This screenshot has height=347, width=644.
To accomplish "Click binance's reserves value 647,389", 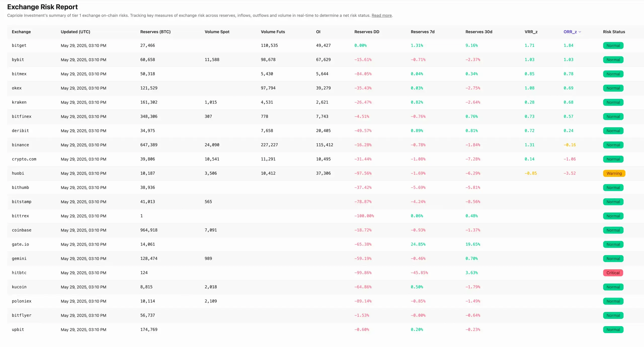I will click(149, 145).
